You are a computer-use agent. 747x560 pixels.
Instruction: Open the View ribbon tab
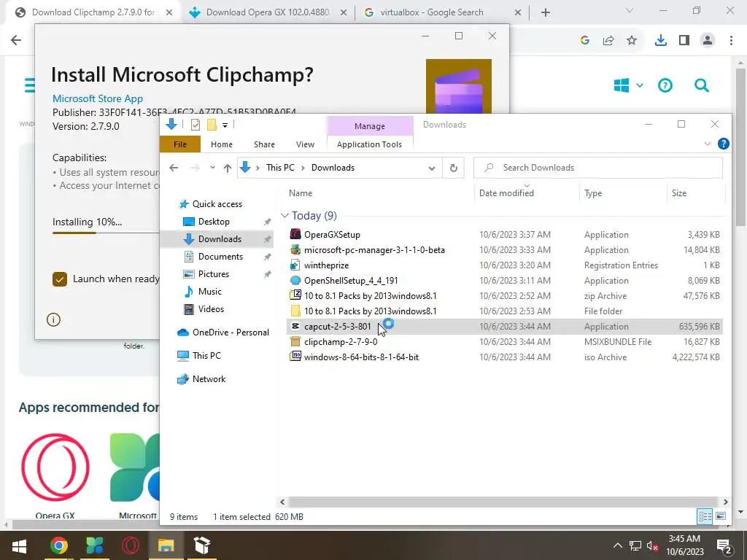pyautogui.click(x=305, y=144)
